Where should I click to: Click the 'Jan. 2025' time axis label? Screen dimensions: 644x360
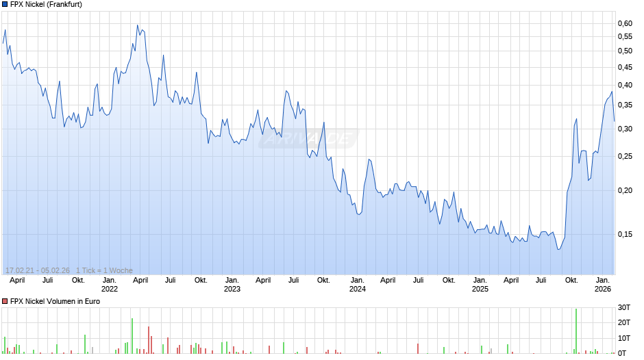(x=480, y=285)
